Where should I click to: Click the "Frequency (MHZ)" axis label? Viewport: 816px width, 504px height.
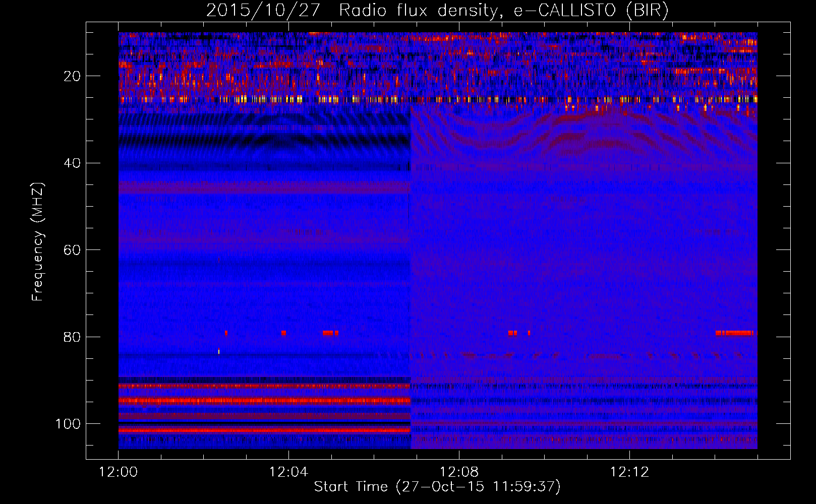tap(38, 242)
